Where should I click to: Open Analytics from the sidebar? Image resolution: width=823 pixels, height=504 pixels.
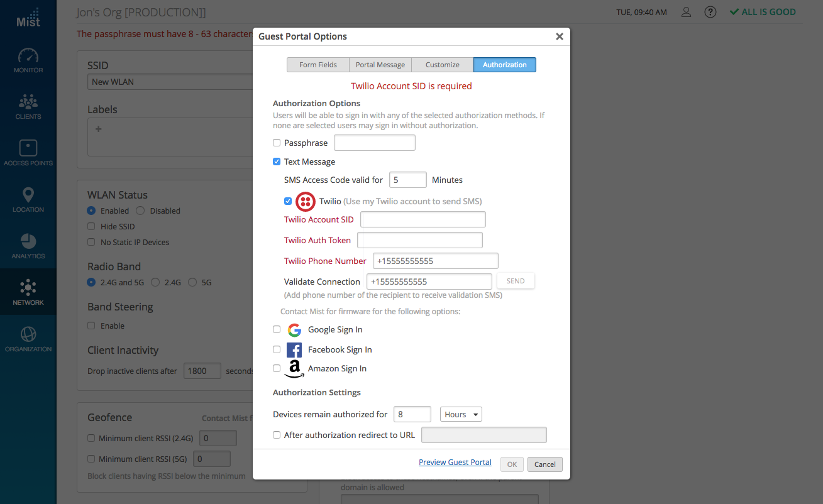pos(28,246)
